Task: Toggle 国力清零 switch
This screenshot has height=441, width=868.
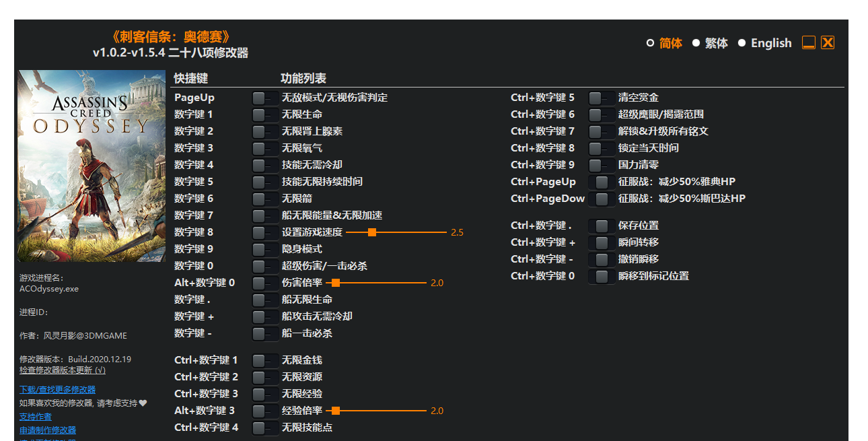Action: (602, 165)
